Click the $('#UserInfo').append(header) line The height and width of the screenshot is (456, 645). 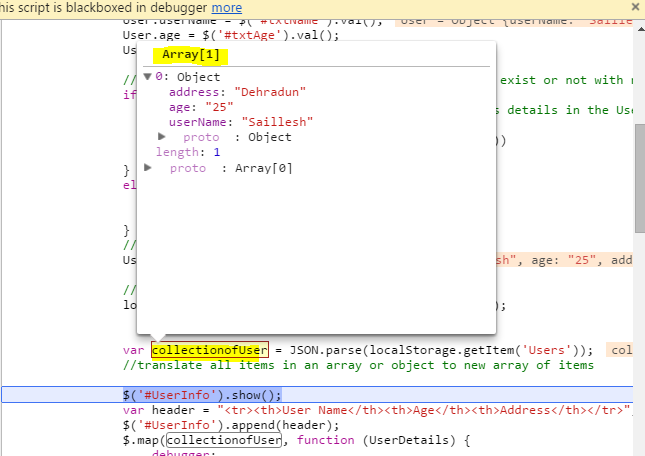231,425
